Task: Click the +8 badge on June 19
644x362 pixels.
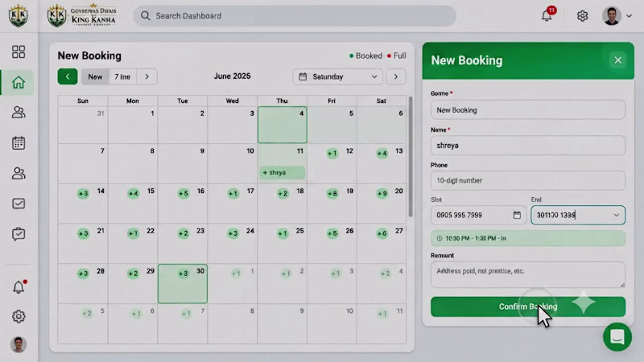Action: (332, 194)
